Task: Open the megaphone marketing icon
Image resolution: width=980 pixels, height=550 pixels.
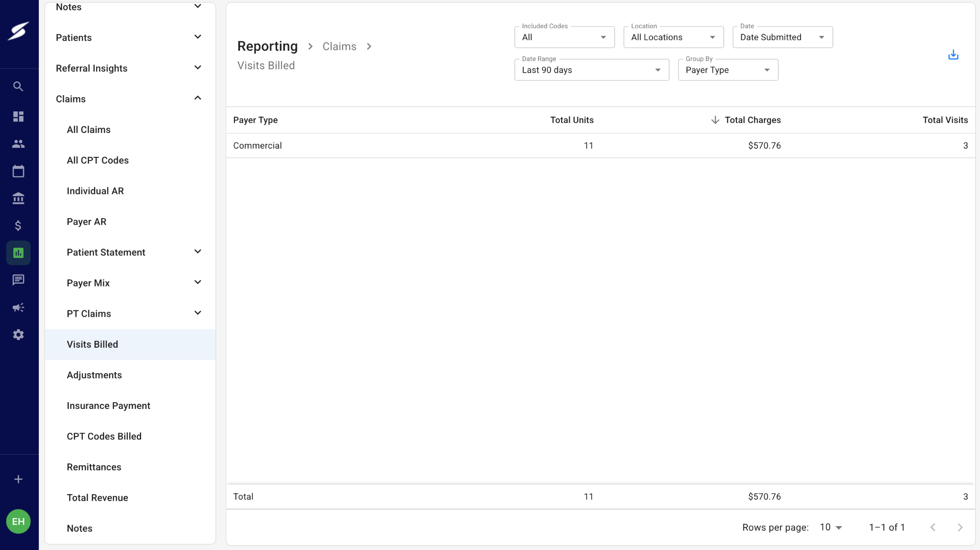Action: [18, 308]
